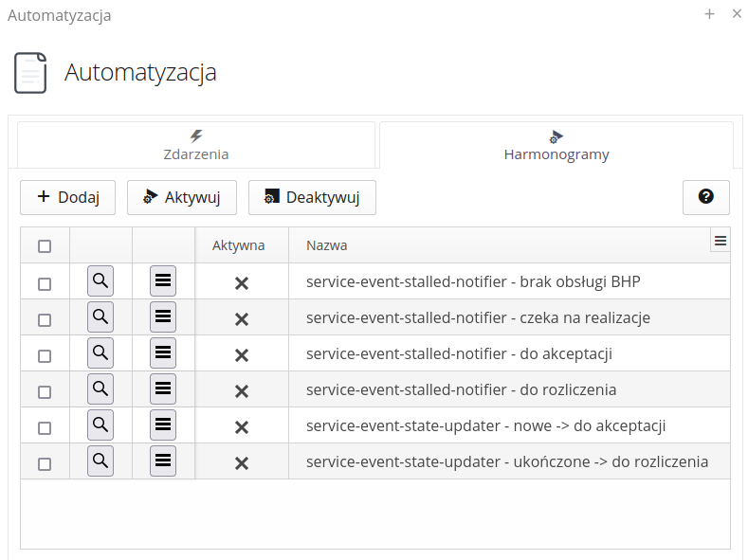The image size is (748, 560).
Task: Select the Harmonogramy tab
Action: point(556,145)
